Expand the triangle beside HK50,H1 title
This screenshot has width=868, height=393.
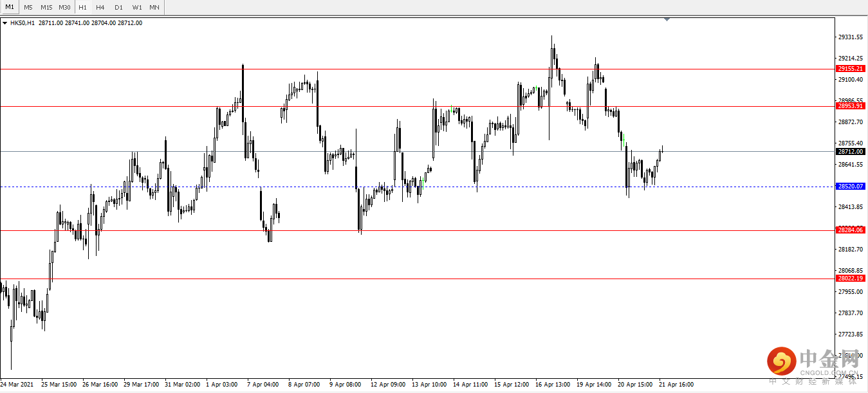[x=5, y=23]
